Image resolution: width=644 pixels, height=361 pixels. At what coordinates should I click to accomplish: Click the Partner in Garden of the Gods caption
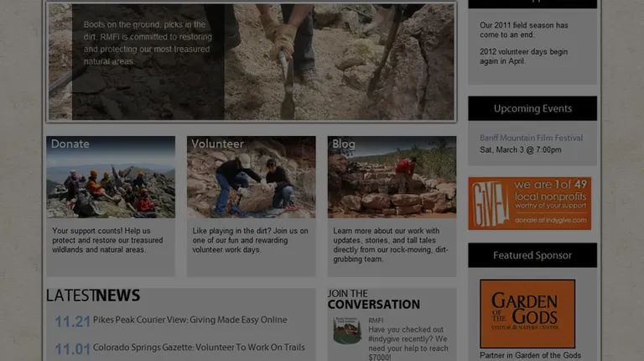coord(530,355)
